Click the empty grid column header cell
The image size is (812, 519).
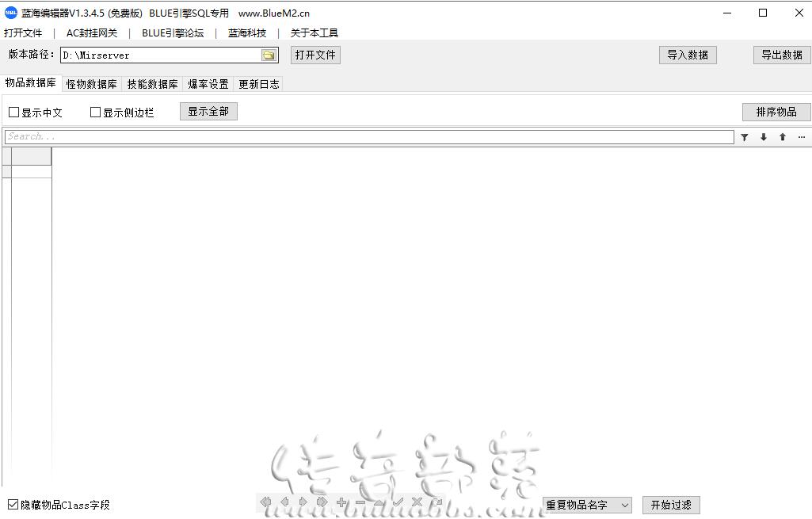point(32,156)
